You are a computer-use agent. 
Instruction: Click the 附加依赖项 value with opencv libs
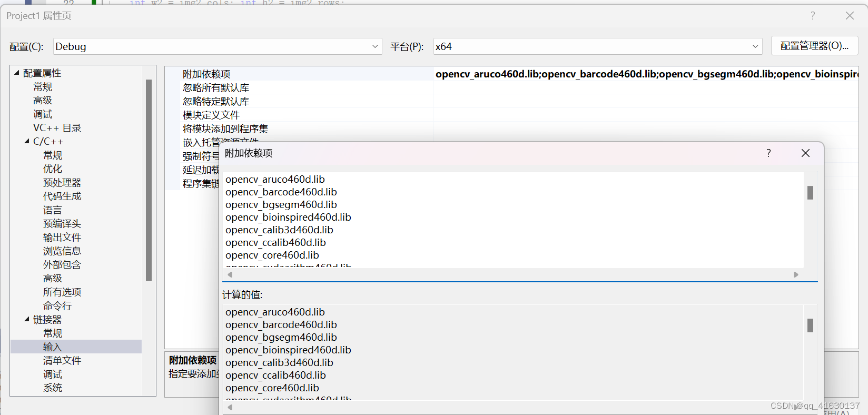[x=646, y=74]
